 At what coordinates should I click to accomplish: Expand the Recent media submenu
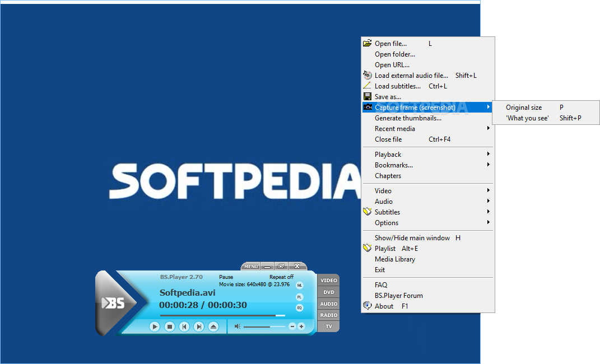coord(428,129)
